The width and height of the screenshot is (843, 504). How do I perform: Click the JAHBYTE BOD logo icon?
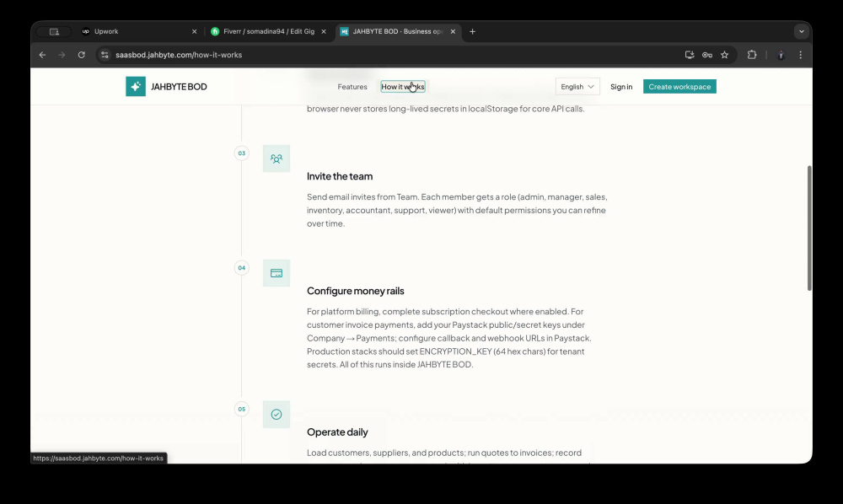pos(136,87)
